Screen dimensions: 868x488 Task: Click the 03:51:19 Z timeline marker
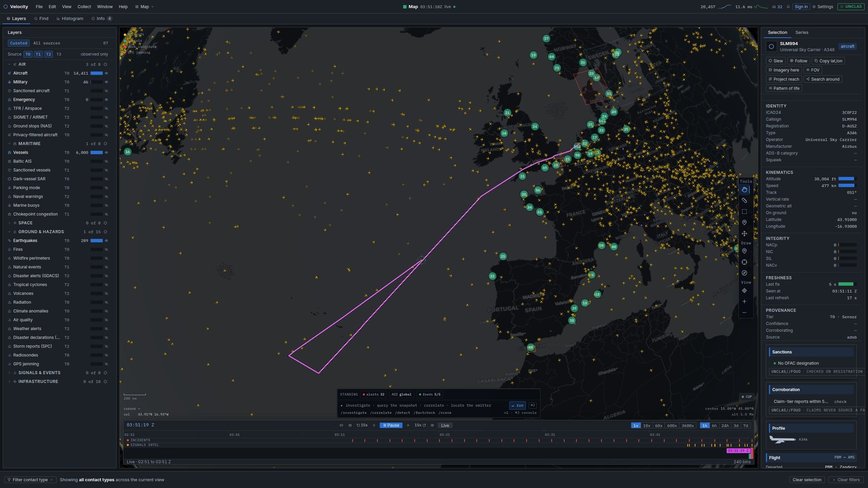point(738,451)
